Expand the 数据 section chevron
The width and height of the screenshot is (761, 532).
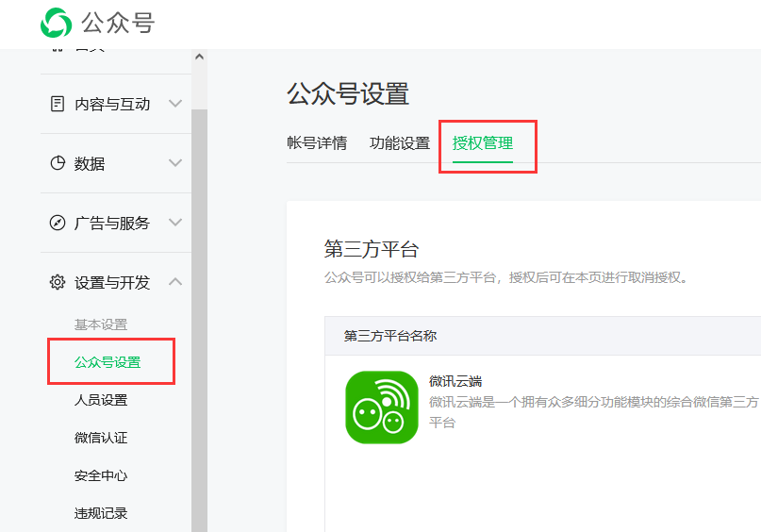click(175, 163)
